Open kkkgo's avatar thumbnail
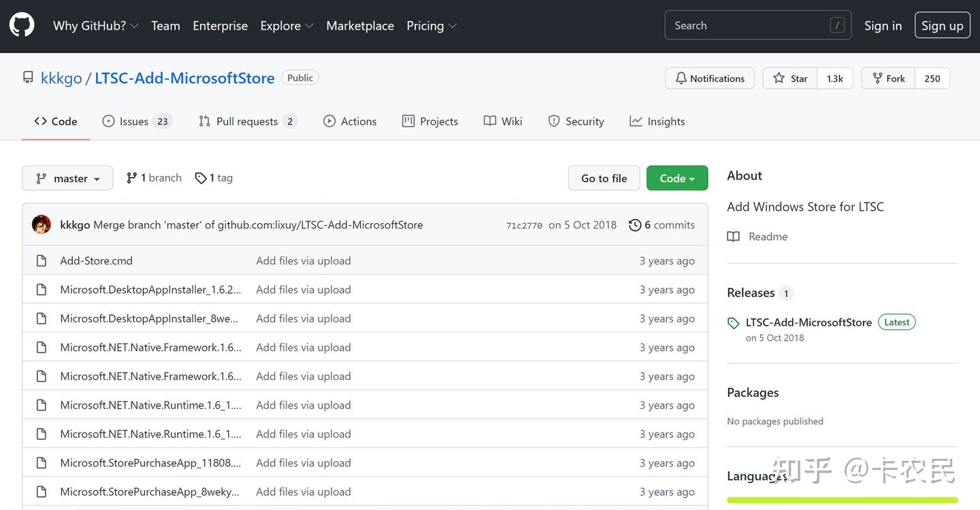The image size is (980, 510). pos(42,224)
